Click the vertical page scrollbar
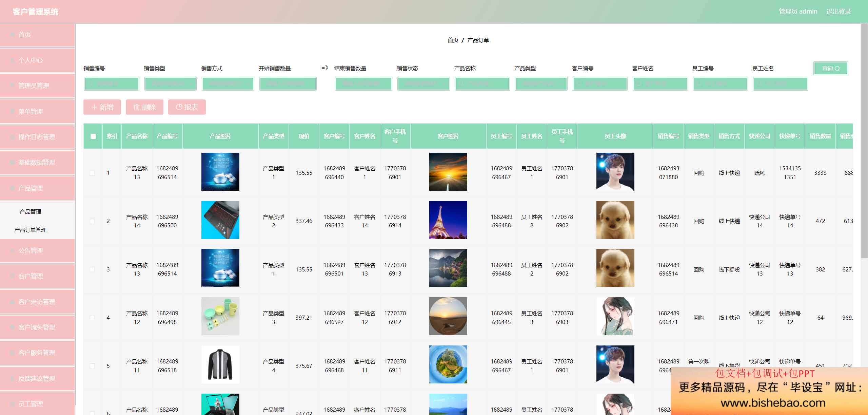This screenshot has height=415, width=868. (864, 141)
